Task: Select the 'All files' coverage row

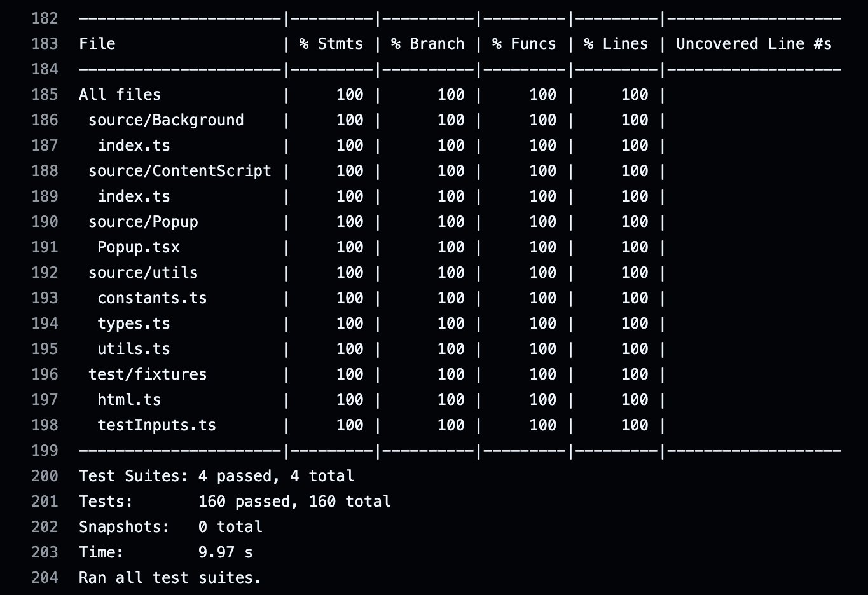Action: pyautogui.click(x=120, y=94)
